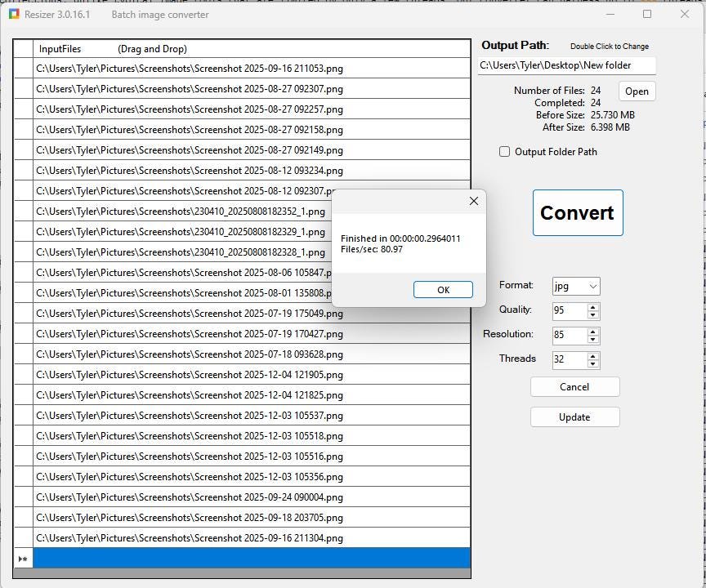Click the Files/sec: 80.97 text

click(x=372, y=249)
